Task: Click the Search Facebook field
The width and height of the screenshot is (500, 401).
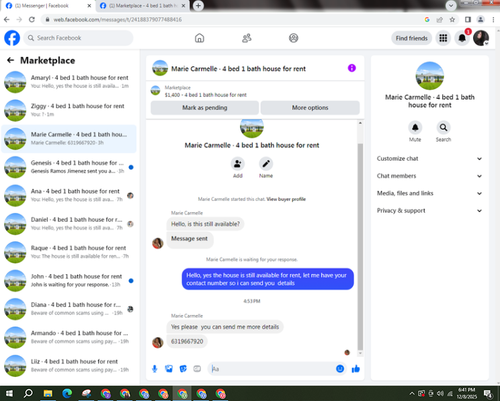Action: coord(78,38)
